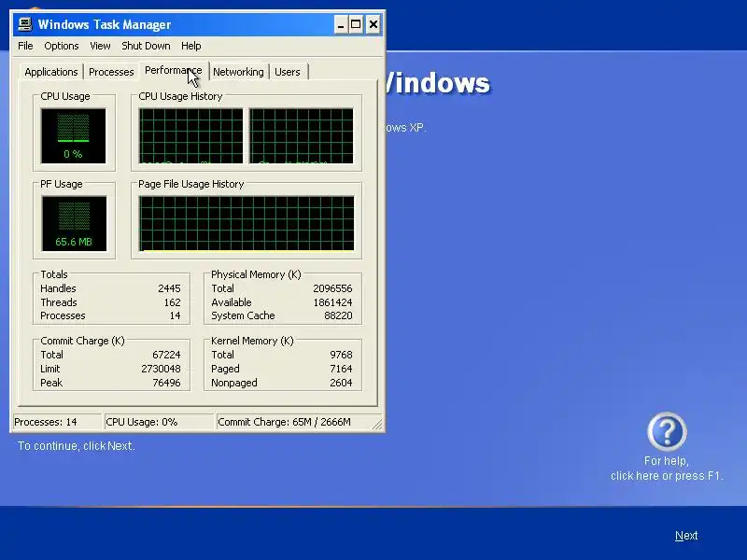Click the Handles value 2445

click(169, 288)
